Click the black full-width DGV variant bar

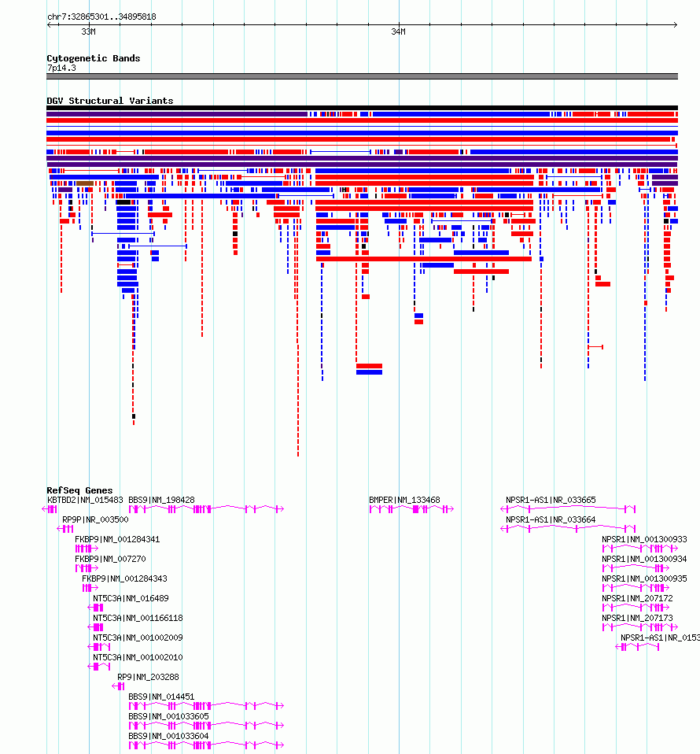tap(363, 108)
